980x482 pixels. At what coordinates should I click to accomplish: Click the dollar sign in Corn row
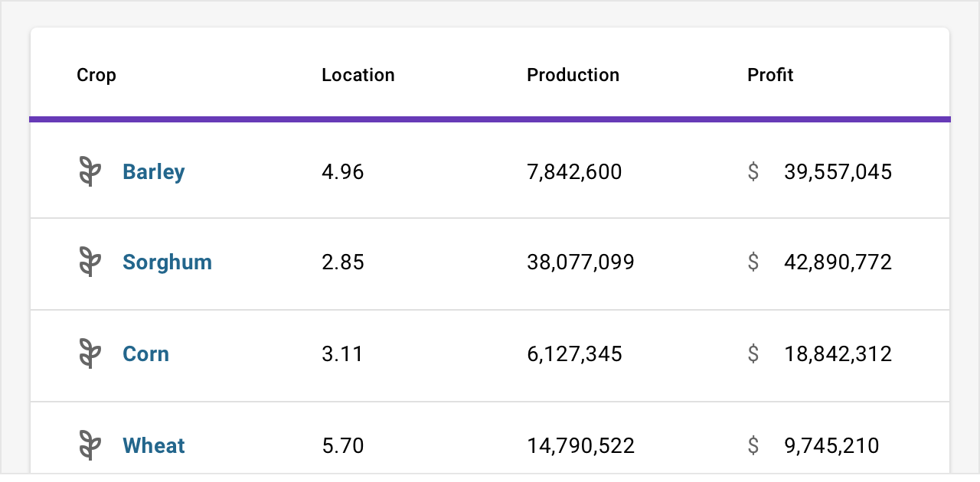(x=753, y=354)
